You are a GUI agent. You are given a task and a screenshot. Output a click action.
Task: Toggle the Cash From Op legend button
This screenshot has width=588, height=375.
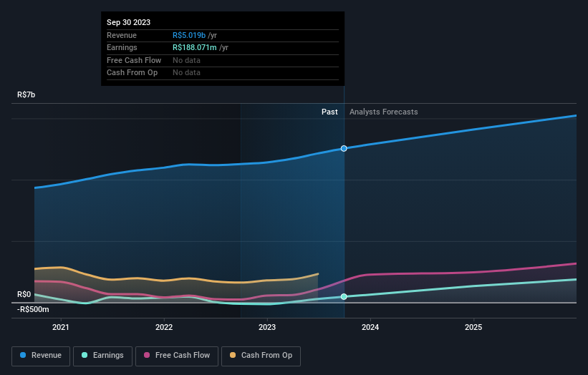point(261,356)
